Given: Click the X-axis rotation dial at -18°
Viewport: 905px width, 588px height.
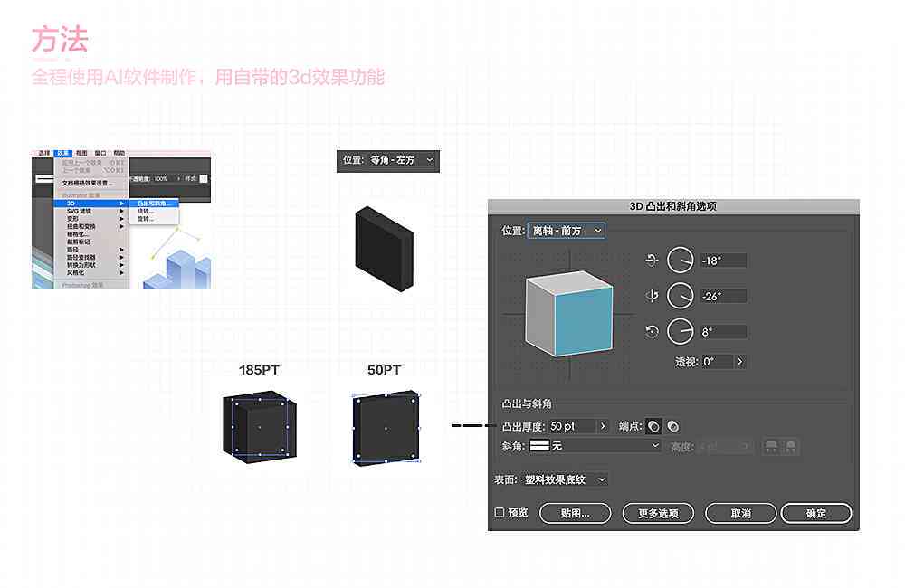Looking at the screenshot, I should coord(681,261).
